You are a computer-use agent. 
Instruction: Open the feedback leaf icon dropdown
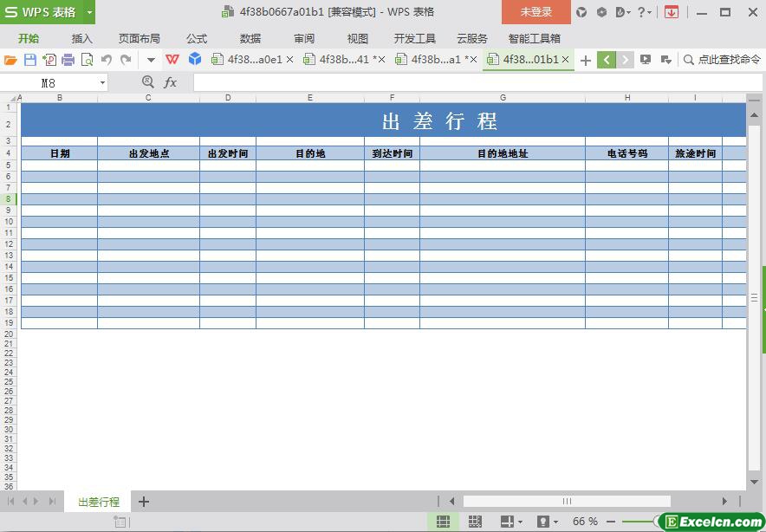click(x=623, y=12)
